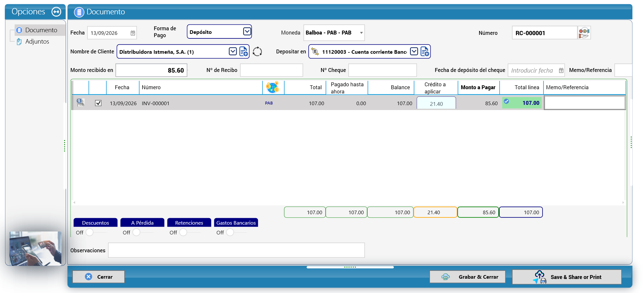
Task: Click Grabar & Cerrar button
Action: click(467, 277)
